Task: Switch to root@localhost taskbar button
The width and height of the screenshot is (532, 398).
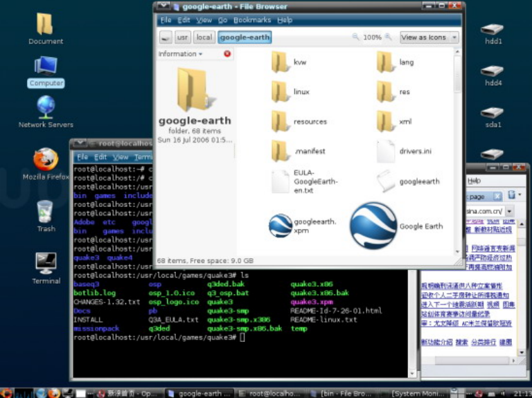Action: point(269,394)
